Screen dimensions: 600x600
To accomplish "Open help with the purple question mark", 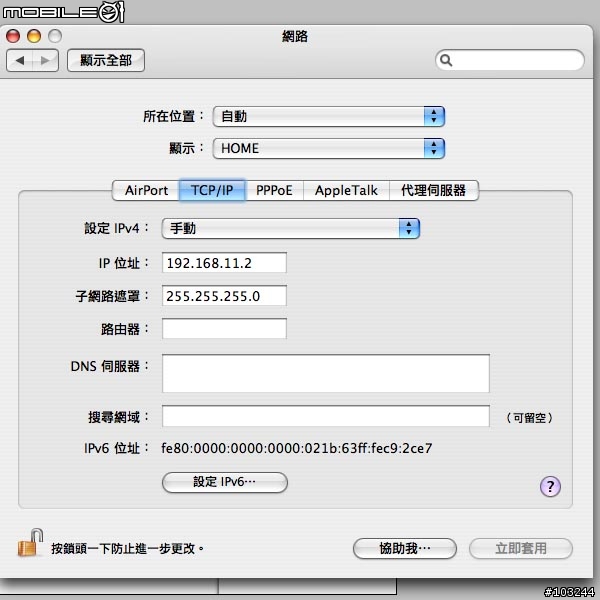I will 550,486.
